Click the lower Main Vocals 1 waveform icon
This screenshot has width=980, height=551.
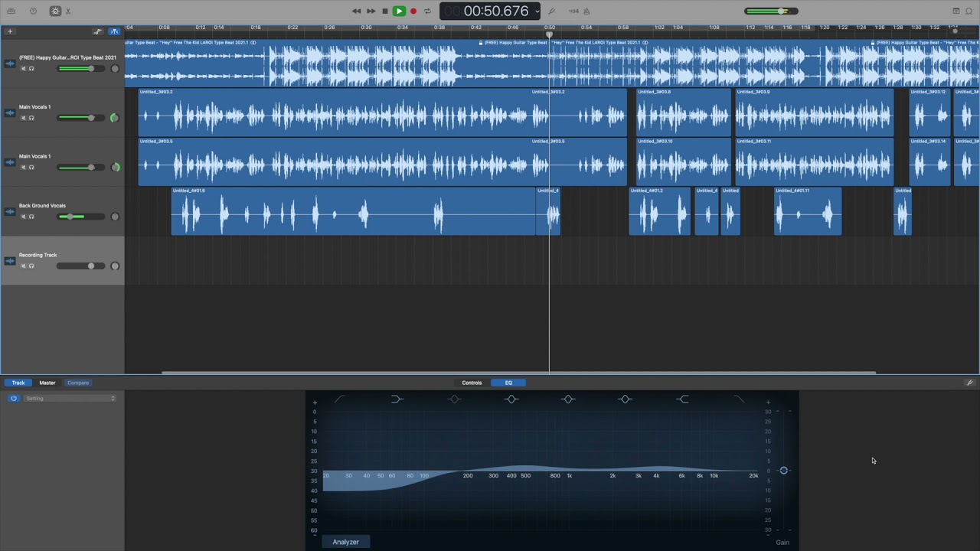[10, 162]
